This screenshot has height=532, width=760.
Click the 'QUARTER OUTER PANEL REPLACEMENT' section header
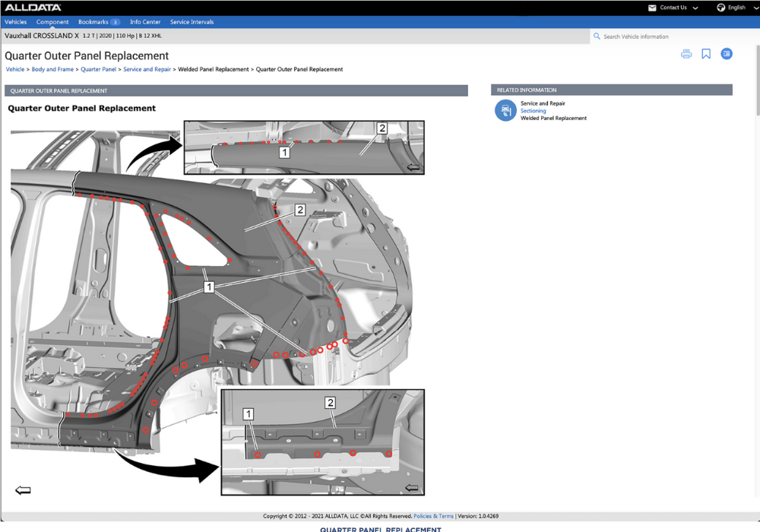[x=236, y=90]
